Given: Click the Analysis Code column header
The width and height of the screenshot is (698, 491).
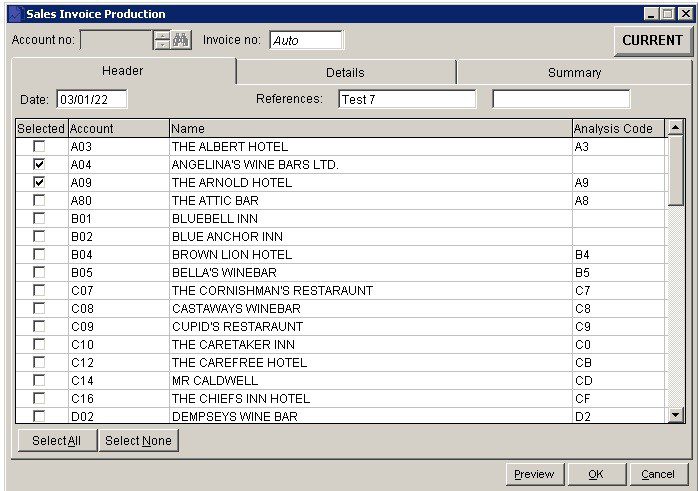Looking at the screenshot, I should 618,129.
